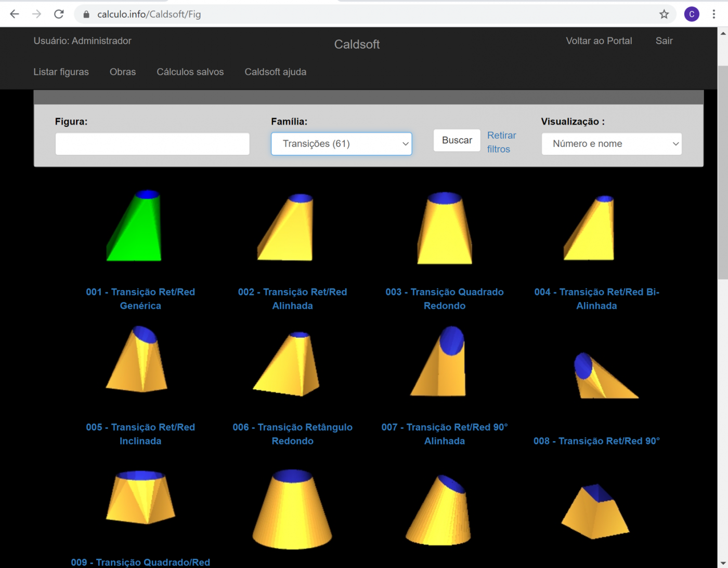Click the padlock site info icon

[x=86, y=14]
